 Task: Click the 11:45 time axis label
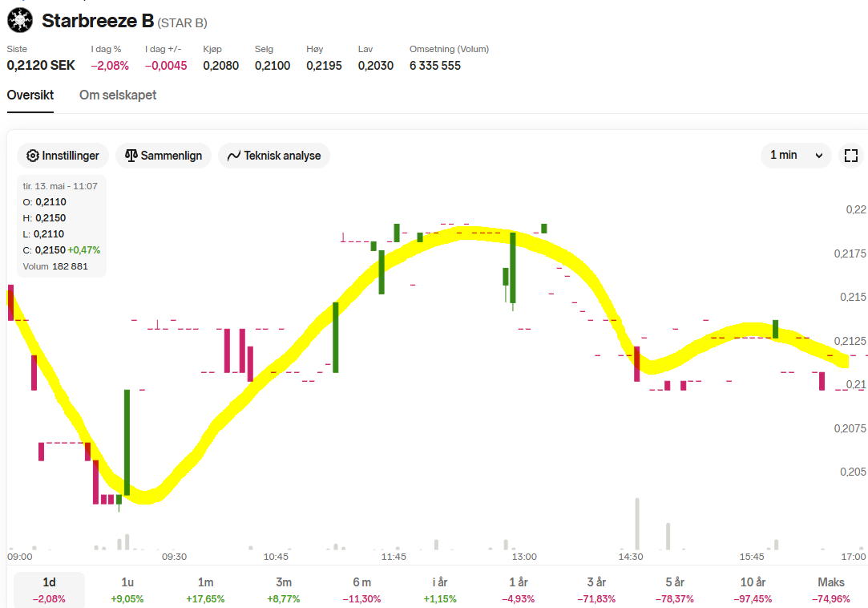pyautogui.click(x=394, y=557)
